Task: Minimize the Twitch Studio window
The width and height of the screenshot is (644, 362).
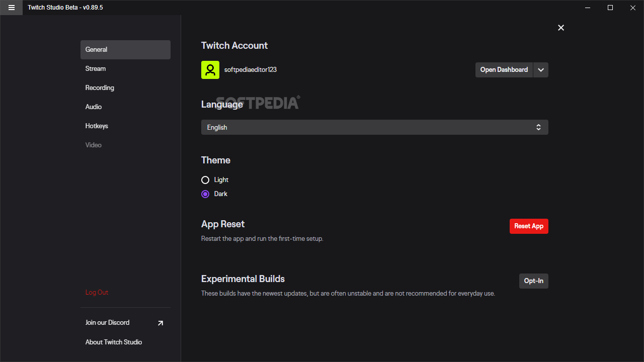Action: click(x=587, y=8)
